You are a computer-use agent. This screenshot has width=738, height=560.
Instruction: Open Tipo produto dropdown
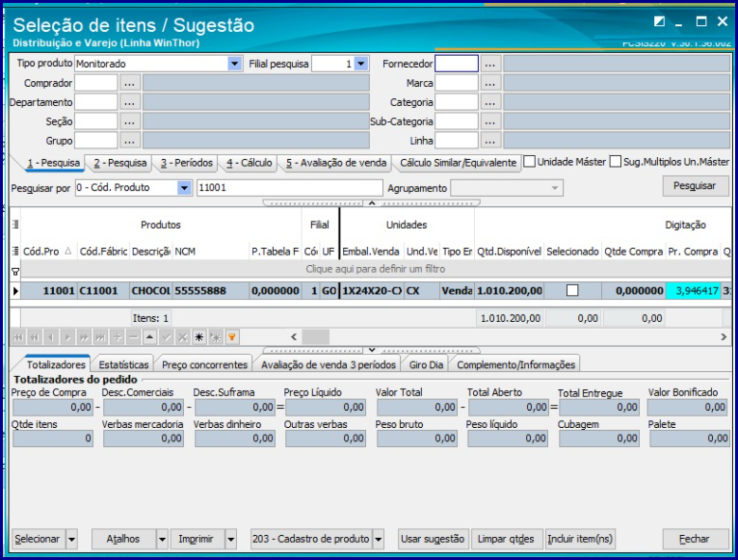pyautogui.click(x=234, y=64)
